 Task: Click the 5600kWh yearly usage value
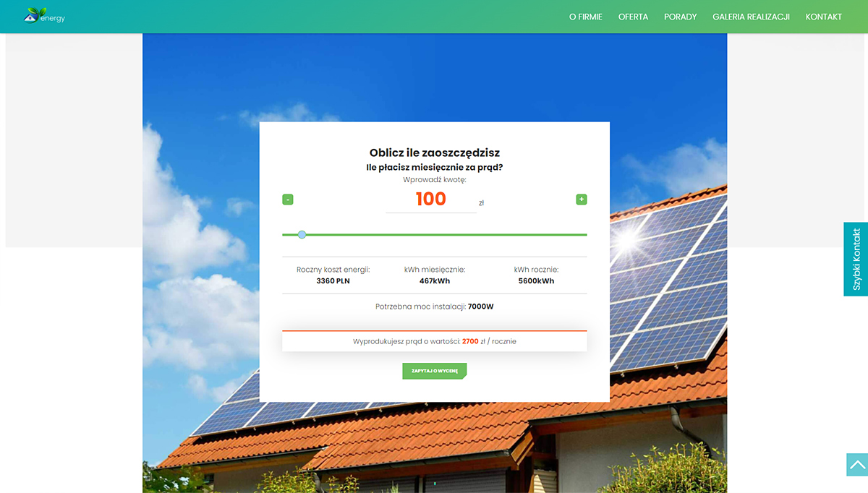(536, 281)
